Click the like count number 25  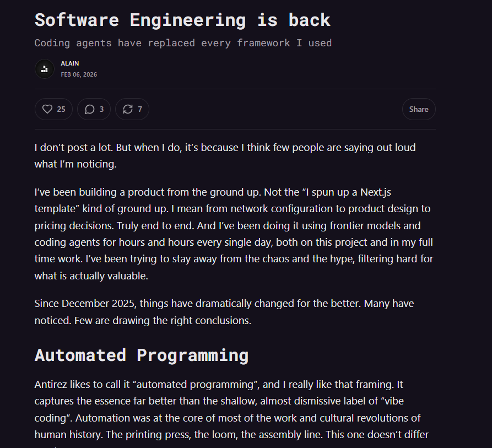pyautogui.click(x=61, y=109)
